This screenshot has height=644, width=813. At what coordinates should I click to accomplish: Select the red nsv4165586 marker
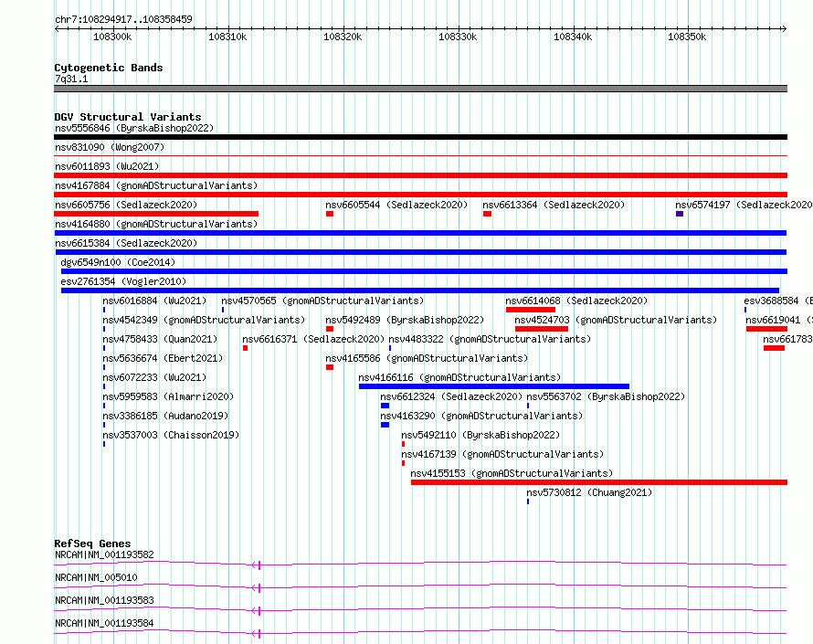click(x=330, y=367)
